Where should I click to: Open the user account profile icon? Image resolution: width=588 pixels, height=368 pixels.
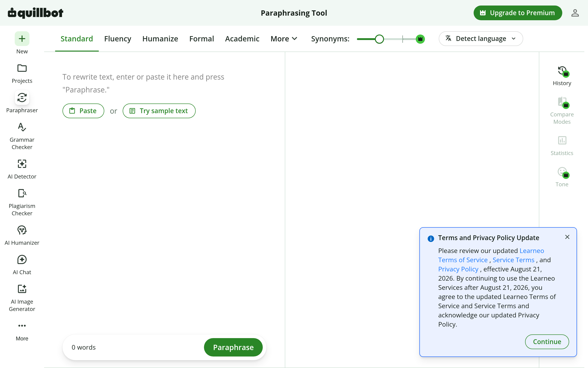[575, 13]
